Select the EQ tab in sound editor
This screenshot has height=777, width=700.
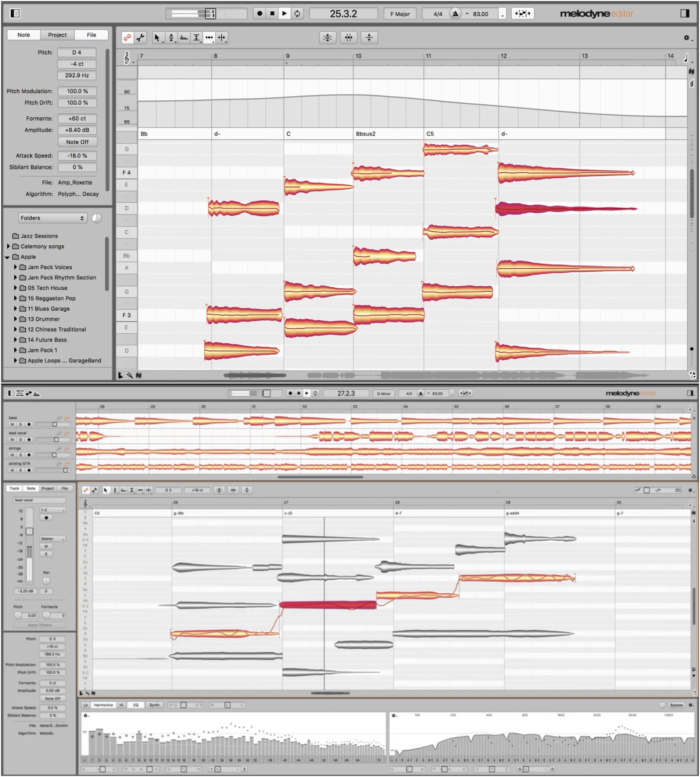(135, 705)
